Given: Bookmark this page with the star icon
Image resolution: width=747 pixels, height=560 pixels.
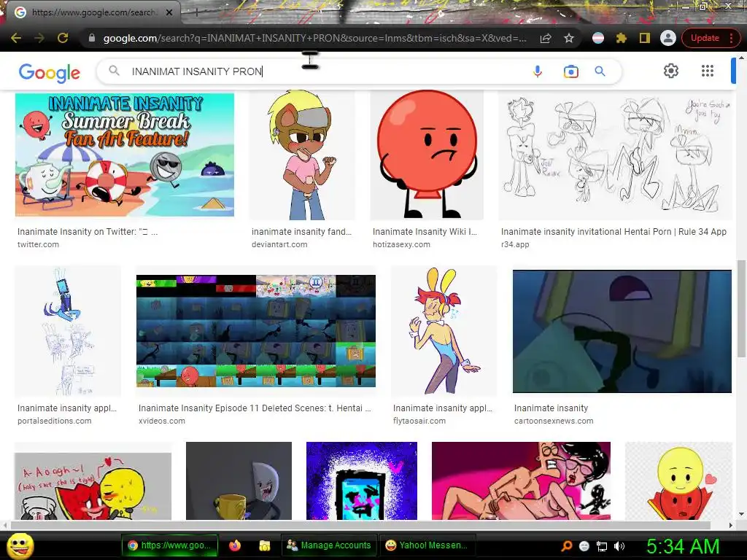Looking at the screenshot, I should click(x=569, y=38).
